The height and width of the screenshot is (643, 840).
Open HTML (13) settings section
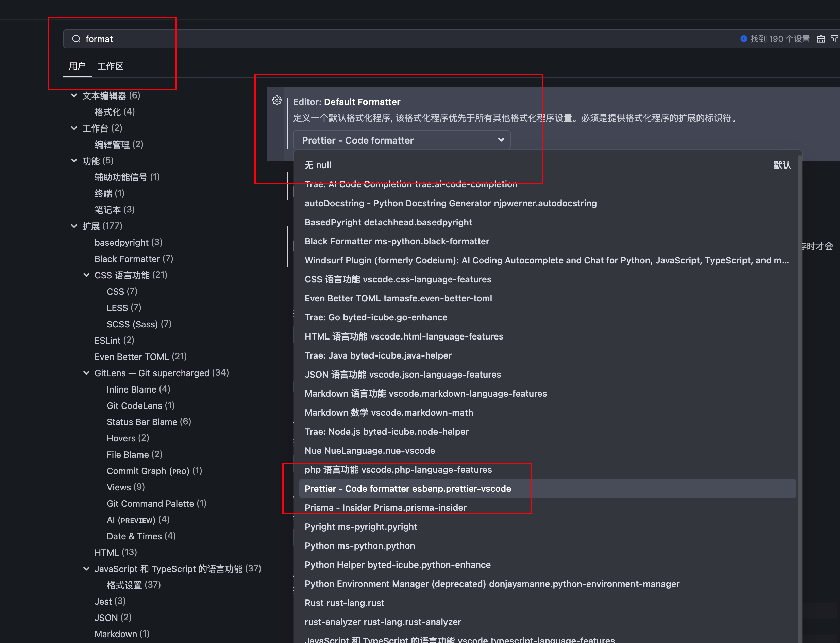pos(116,552)
